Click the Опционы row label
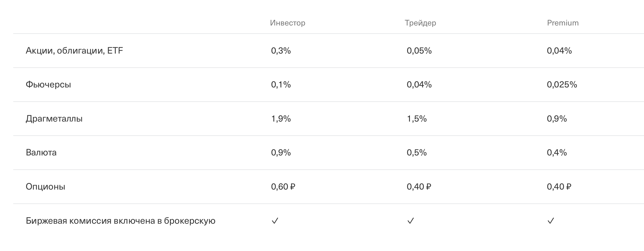The image size is (644, 251). click(x=45, y=187)
